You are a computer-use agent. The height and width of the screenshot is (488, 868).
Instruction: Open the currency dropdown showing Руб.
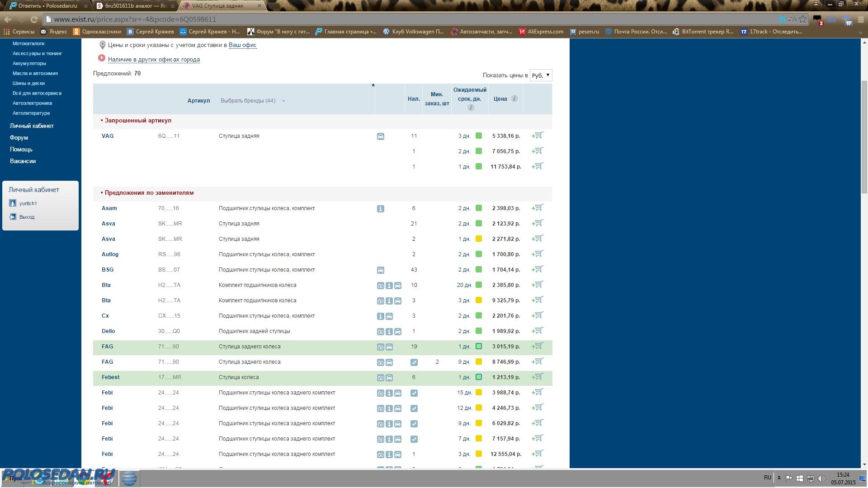541,75
